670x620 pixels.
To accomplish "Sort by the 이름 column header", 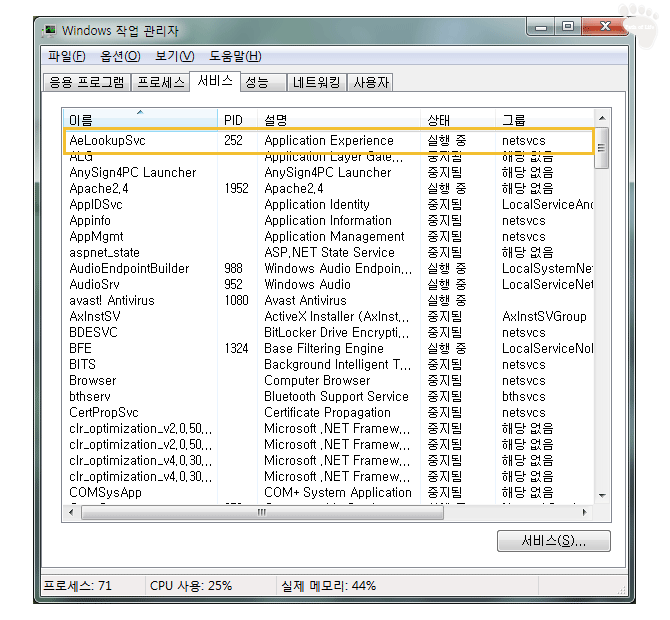I will pos(140,120).
